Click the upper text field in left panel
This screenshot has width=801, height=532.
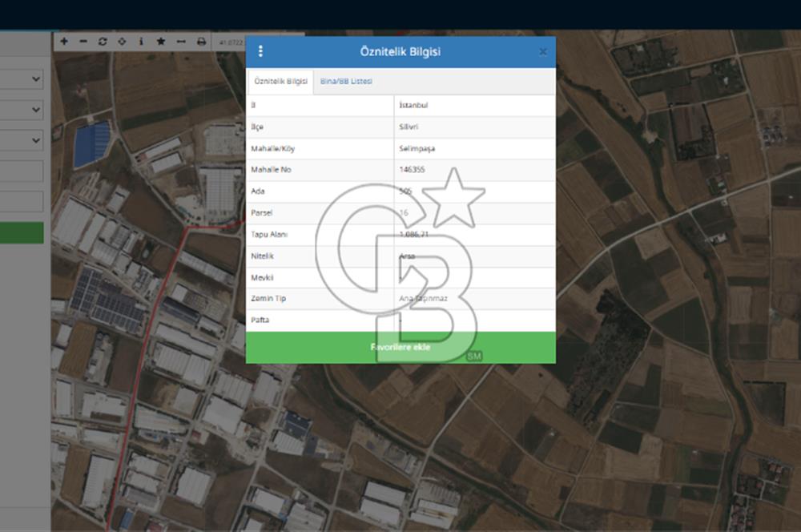point(22,171)
